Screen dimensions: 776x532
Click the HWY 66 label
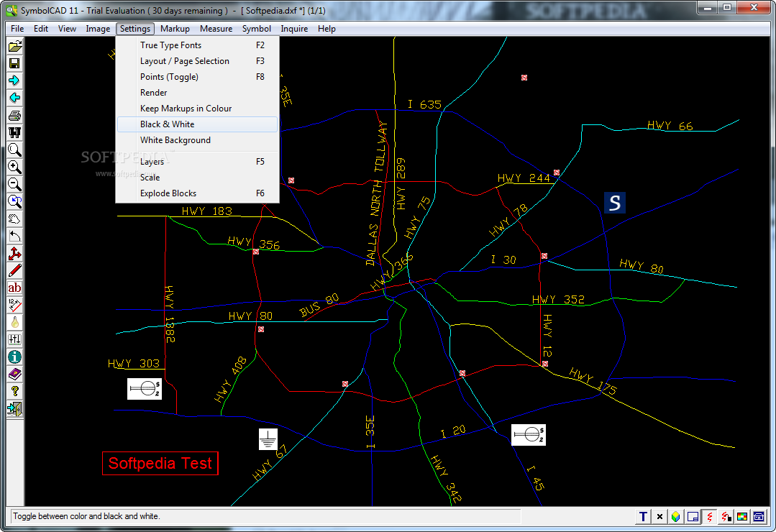pos(670,126)
